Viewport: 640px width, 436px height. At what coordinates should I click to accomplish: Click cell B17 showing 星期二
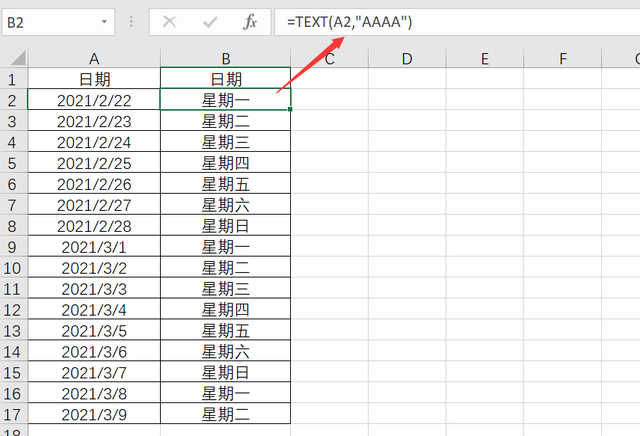pos(226,414)
